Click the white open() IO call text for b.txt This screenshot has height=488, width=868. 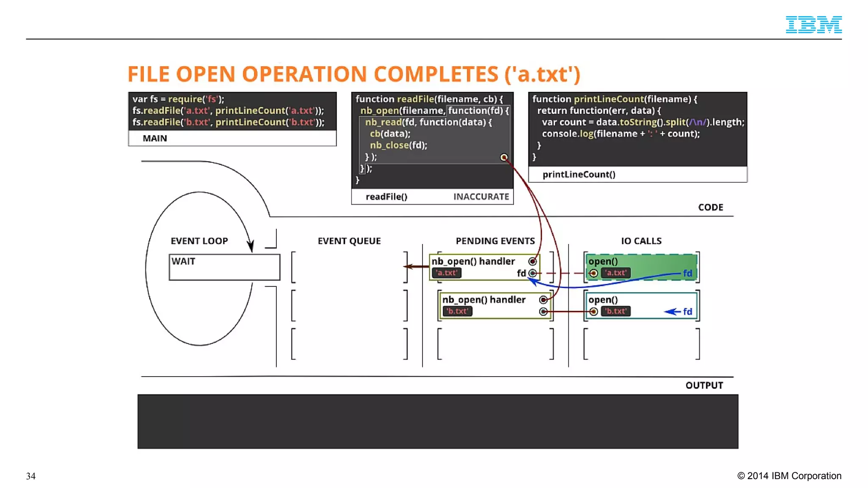click(603, 299)
